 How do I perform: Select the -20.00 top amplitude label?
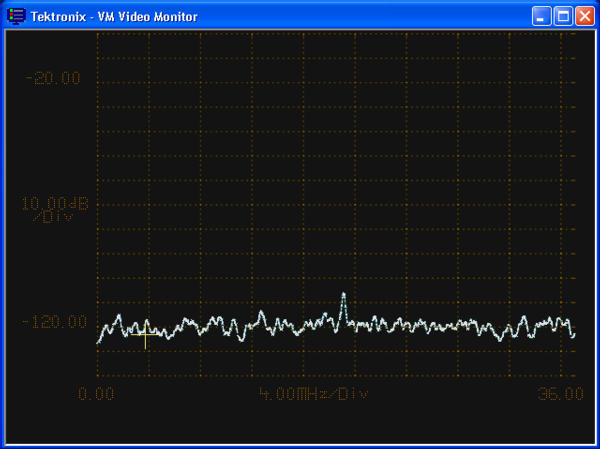click(x=57, y=79)
